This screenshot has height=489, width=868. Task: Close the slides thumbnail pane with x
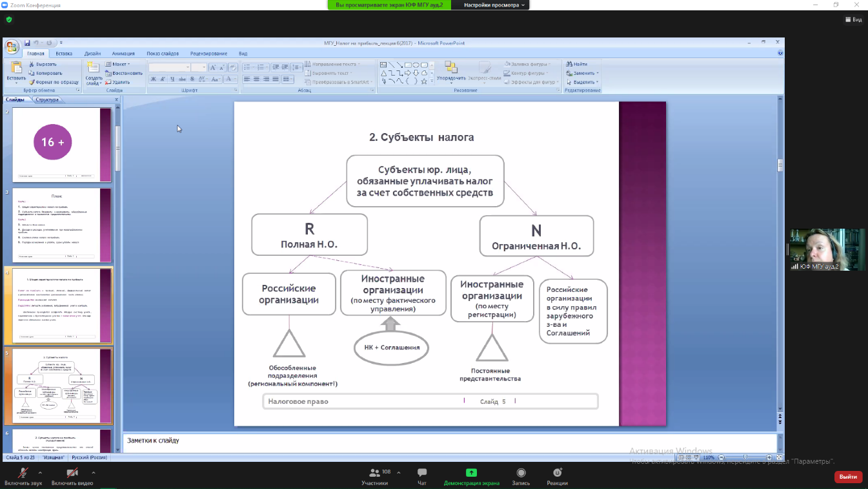tap(117, 99)
